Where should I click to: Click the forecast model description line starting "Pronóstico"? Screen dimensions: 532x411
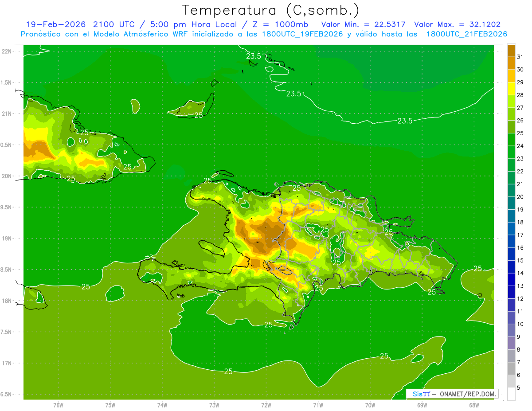pyautogui.click(x=264, y=34)
